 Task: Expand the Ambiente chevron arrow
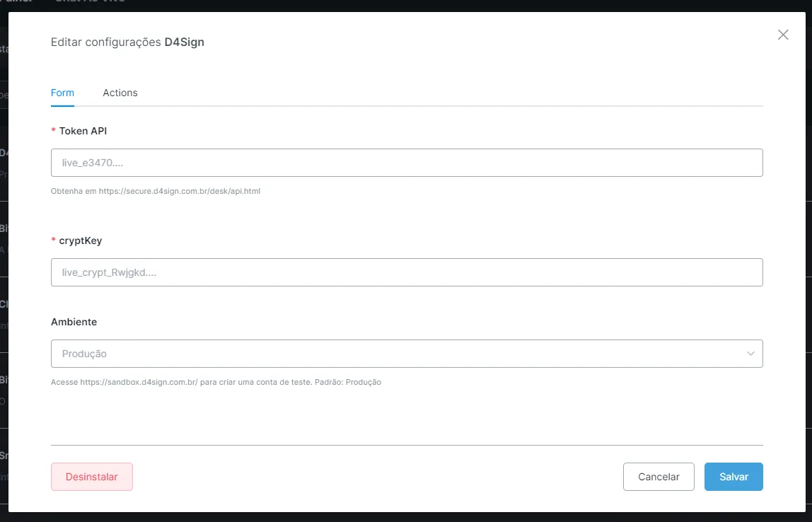(x=750, y=354)
